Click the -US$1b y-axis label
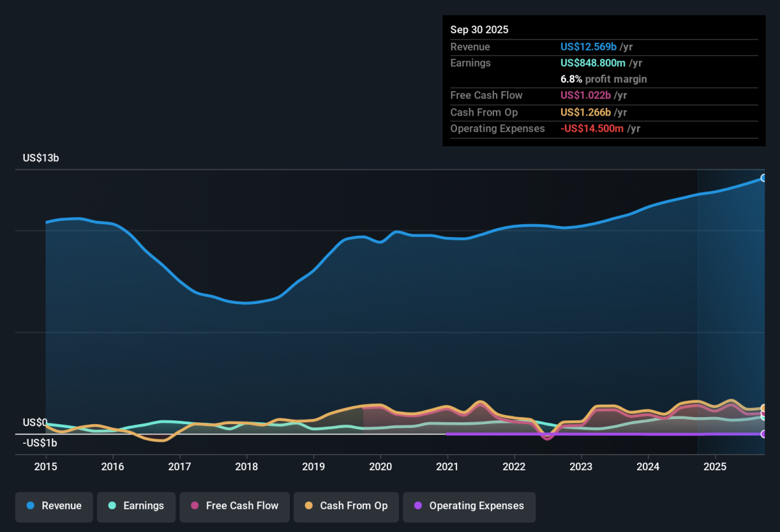 click(40, 443)
